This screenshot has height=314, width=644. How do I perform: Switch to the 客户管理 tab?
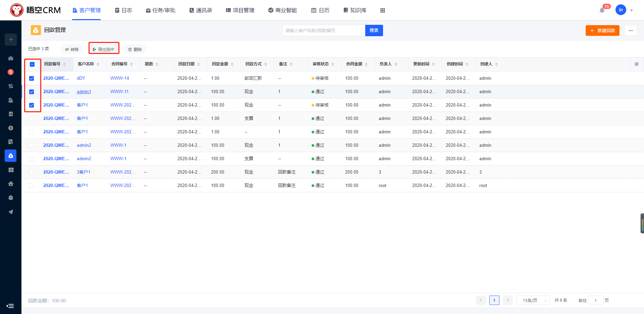(87, 10)
